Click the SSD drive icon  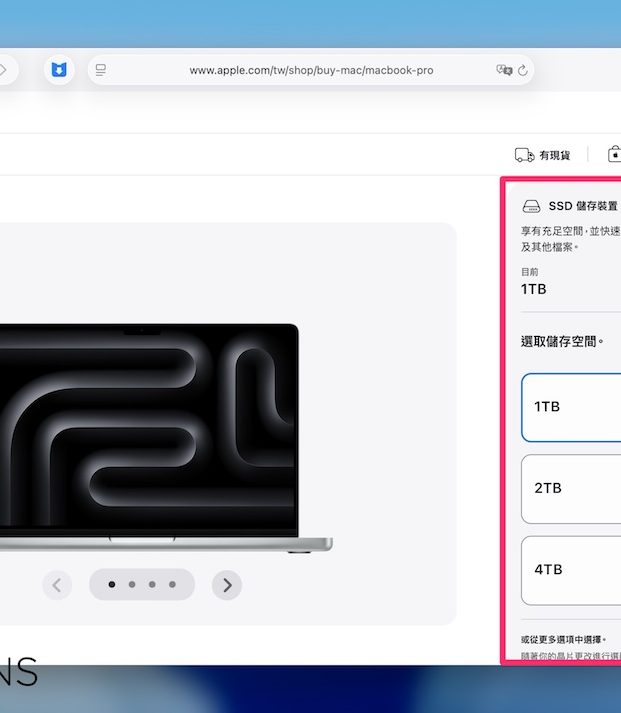(x=532, y=206)
